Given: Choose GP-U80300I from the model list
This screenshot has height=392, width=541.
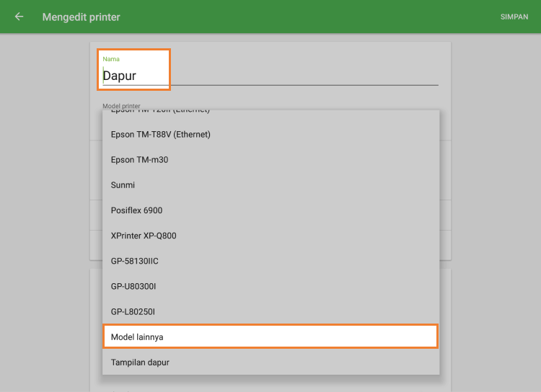Looking at the screenshot, I should tap(133, 286).
